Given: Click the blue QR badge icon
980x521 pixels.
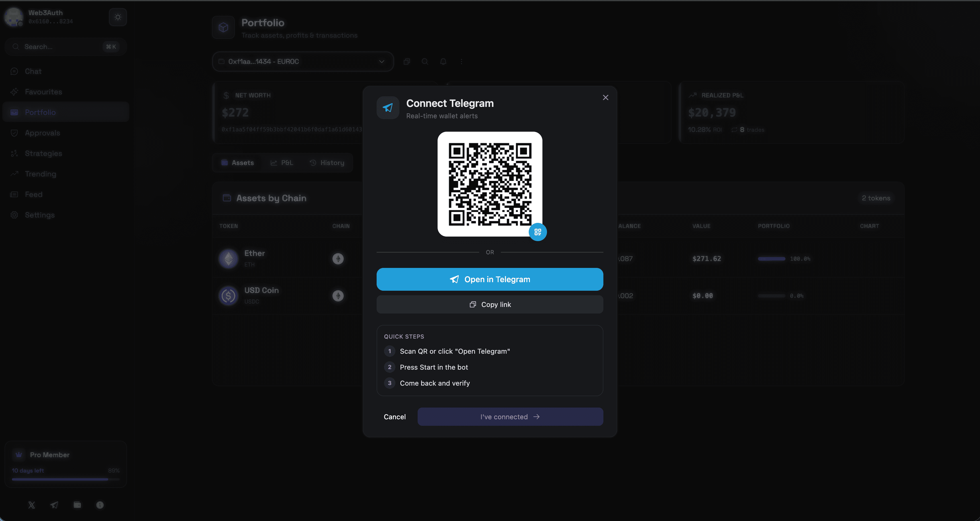Looking at the screenshot, I should [x=538, y=232].
